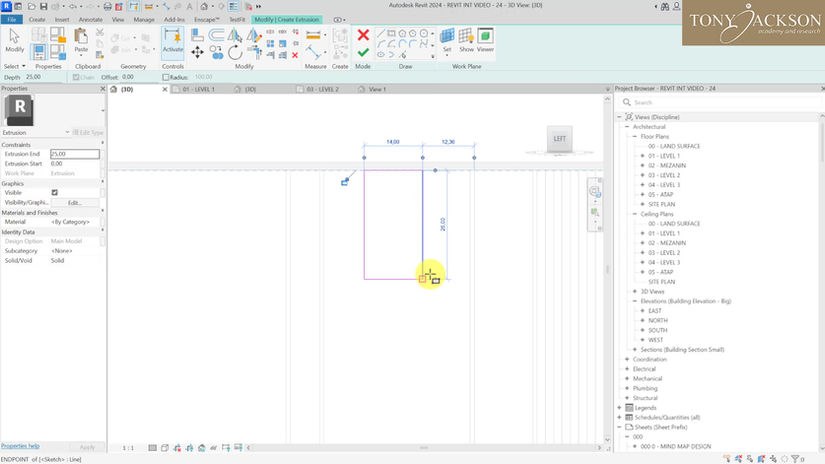Viewport: 825px width, 464px height.
Task: Click the LEFT face of the ViewCube
Action: tap(559, 139)
